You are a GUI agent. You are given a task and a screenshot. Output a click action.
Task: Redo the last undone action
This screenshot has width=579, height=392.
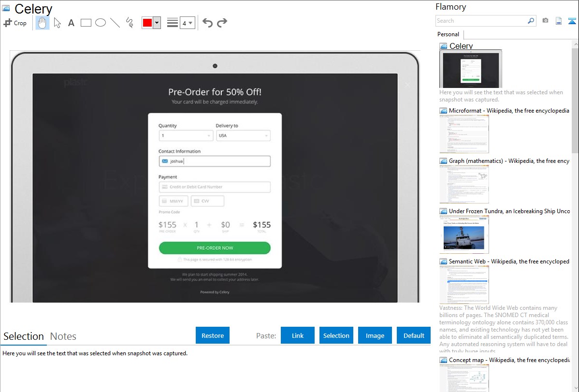222,23
